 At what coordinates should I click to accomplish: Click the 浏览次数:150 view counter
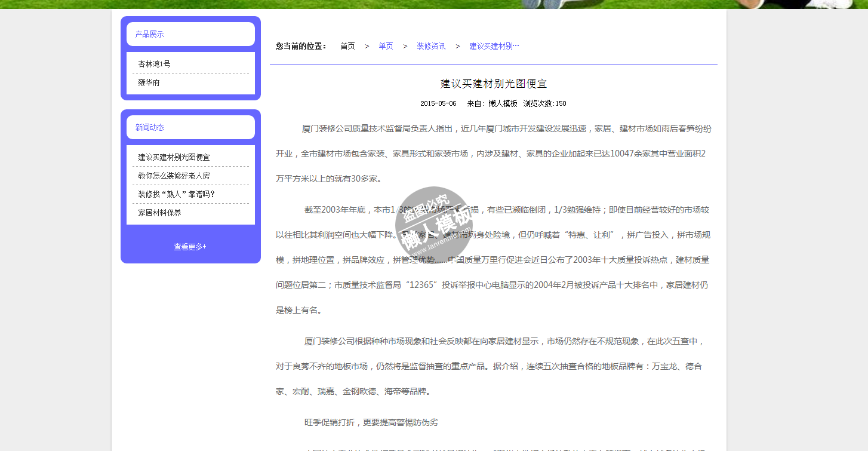(544, 103)
